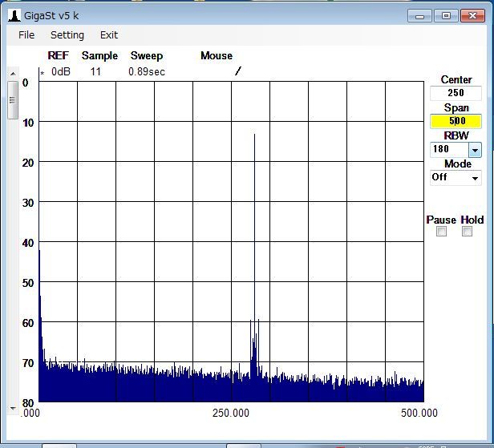Minimize the GigaSt window
This screenshot has width=494, height=448.
click(x=419, y=16)
